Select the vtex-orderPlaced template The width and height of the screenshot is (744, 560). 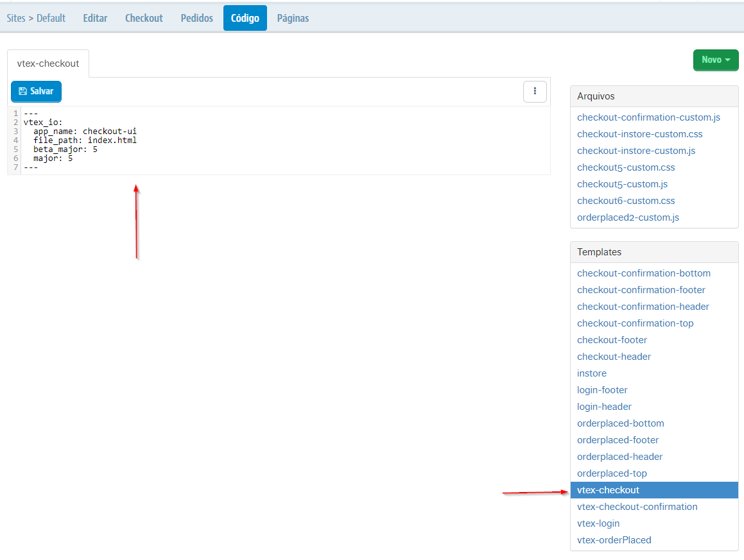[x=614, y=539]
